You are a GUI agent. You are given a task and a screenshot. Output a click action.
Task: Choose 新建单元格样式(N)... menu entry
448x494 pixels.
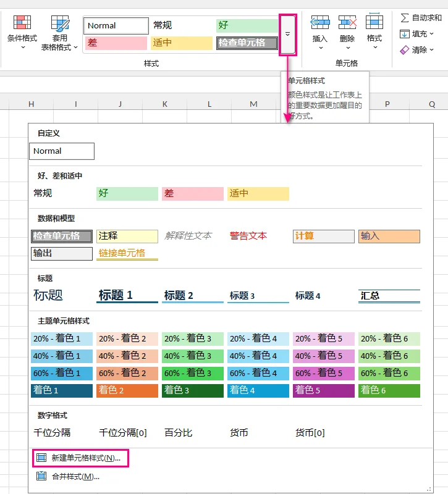click(x=80, y=458)
